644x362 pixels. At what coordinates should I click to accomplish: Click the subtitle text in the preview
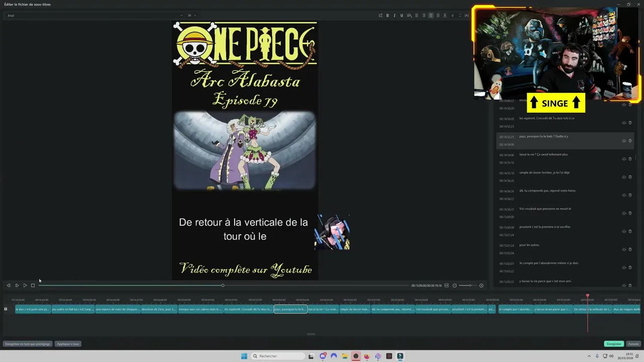tap(244, 229)
